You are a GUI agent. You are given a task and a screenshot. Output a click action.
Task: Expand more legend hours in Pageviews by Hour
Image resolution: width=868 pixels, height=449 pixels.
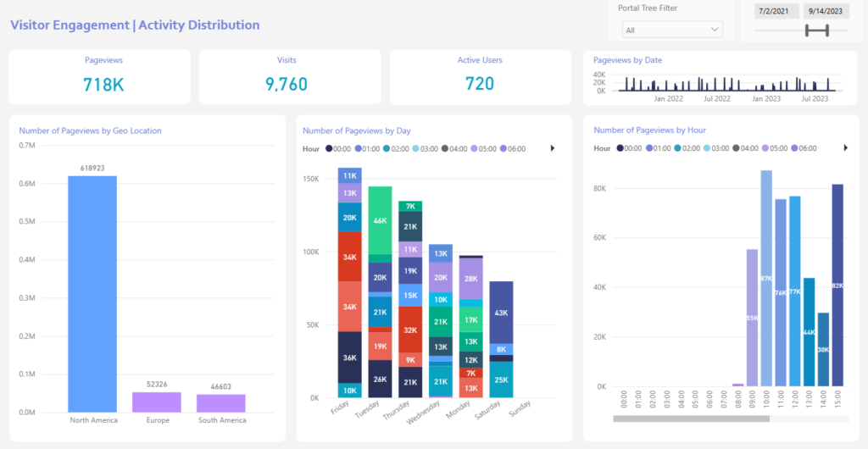[844, 148]
